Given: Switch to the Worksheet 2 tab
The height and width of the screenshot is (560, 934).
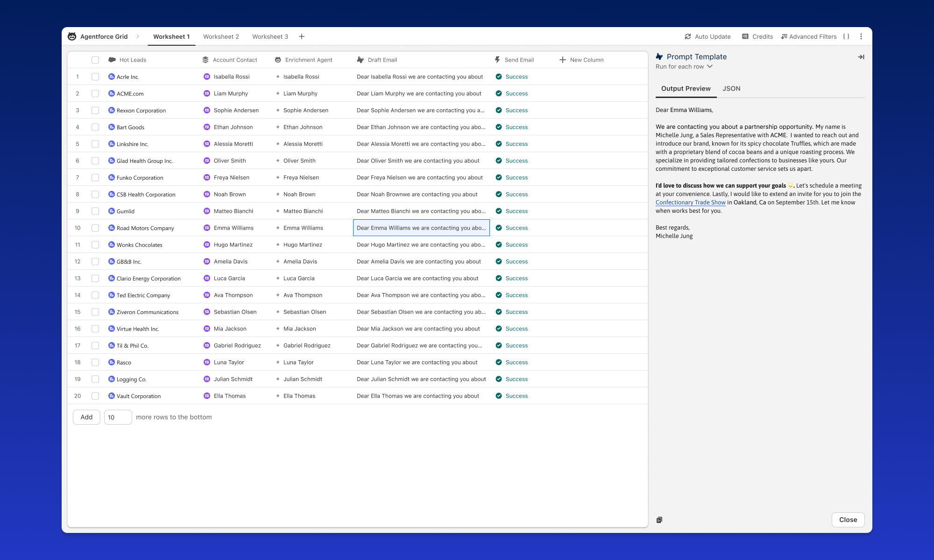Looking at the screenshot, I should point(221,36).
